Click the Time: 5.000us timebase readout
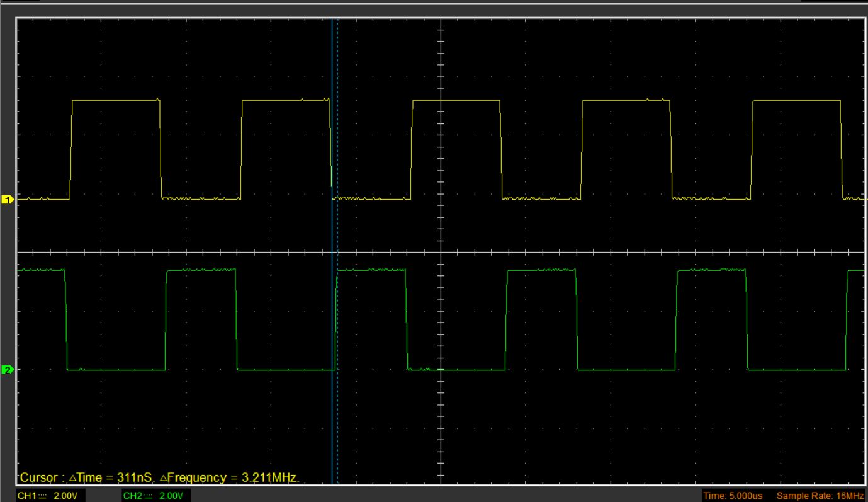 tap(733, 496)
